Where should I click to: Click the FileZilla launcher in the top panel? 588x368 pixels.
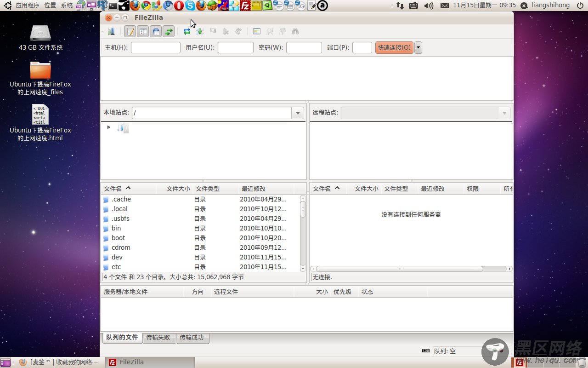coord(245,6)
